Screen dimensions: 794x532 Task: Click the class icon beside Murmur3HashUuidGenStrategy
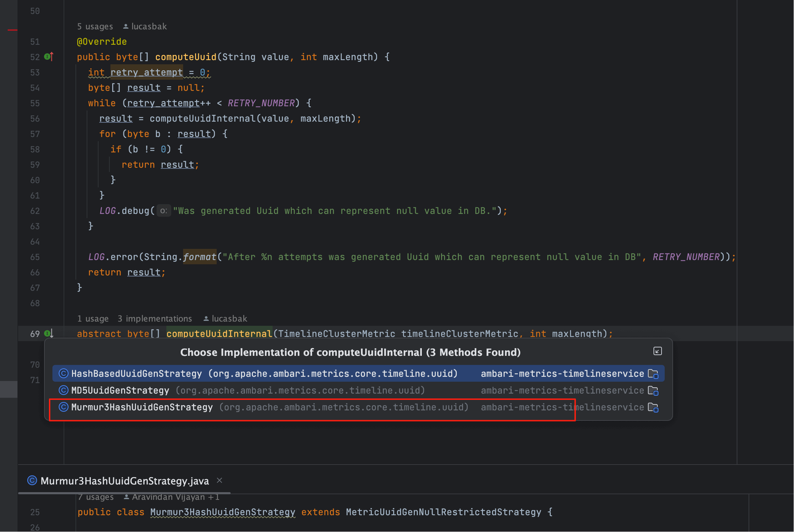click(63, 407)
